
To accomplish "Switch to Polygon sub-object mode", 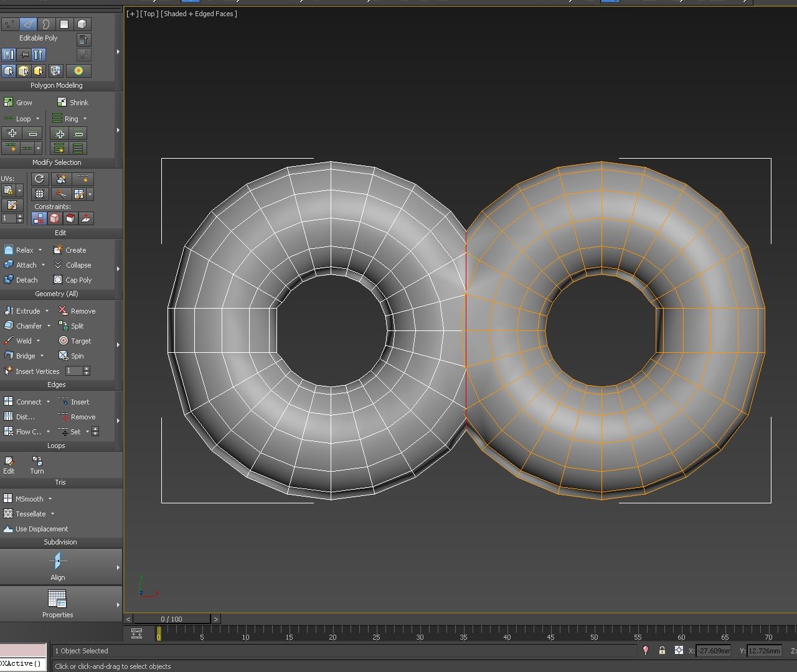I will point(65,24).
